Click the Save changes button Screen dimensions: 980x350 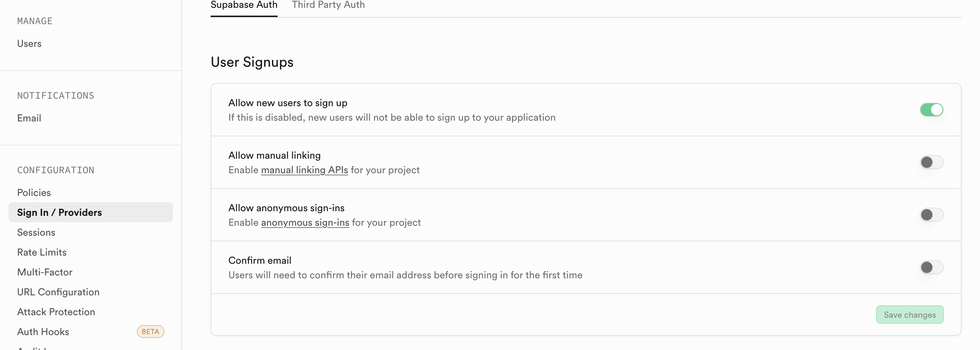pyautogui.click(x=909, y=315)
